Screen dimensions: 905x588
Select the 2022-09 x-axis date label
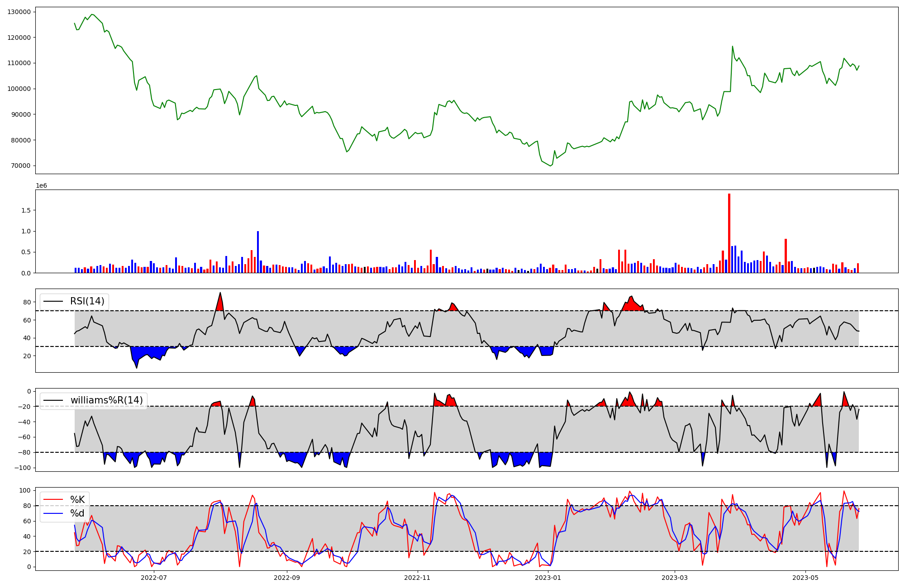coord(287,578)
